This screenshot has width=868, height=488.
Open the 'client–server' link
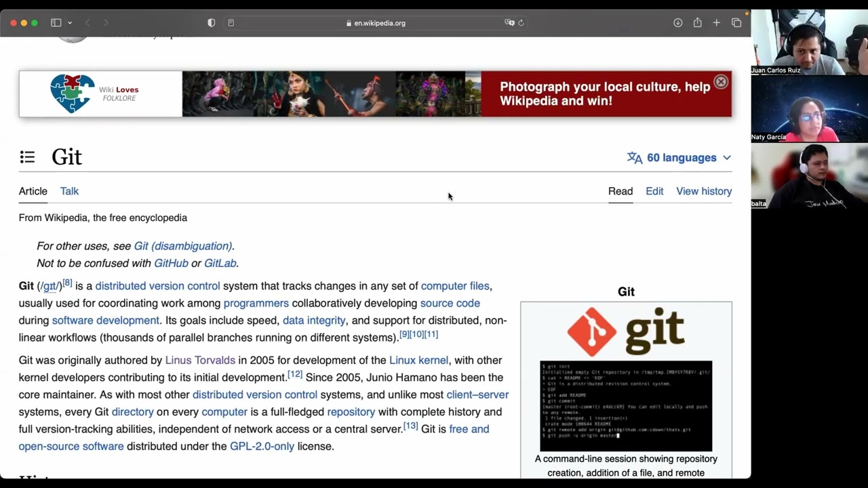click(x=477, y=394)
